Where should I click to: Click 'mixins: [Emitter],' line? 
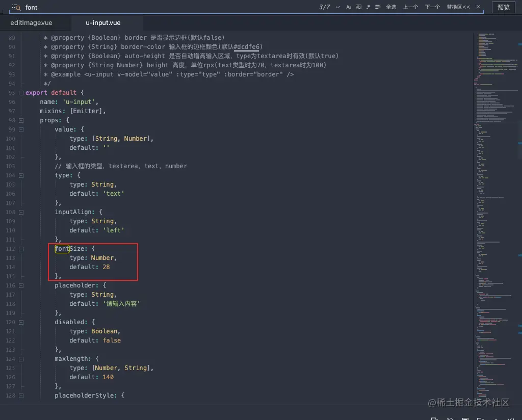73,111
